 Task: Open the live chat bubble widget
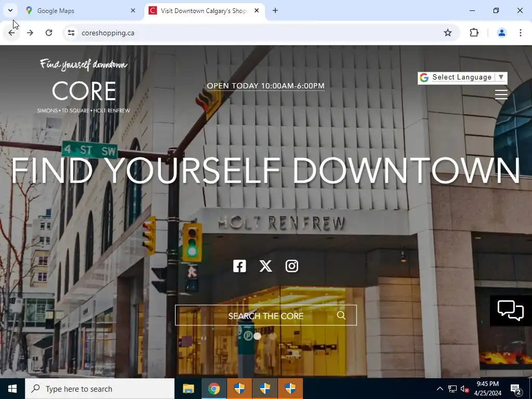click(511, 311)
